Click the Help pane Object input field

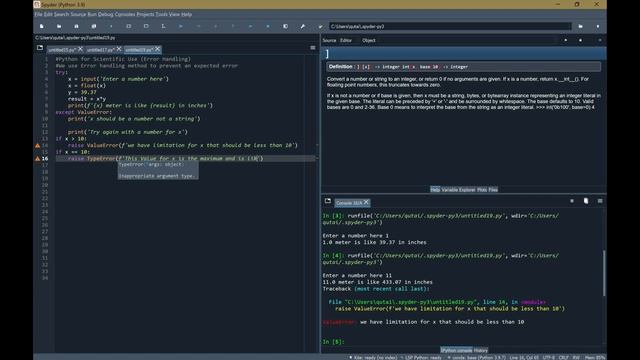click(467, 40)
